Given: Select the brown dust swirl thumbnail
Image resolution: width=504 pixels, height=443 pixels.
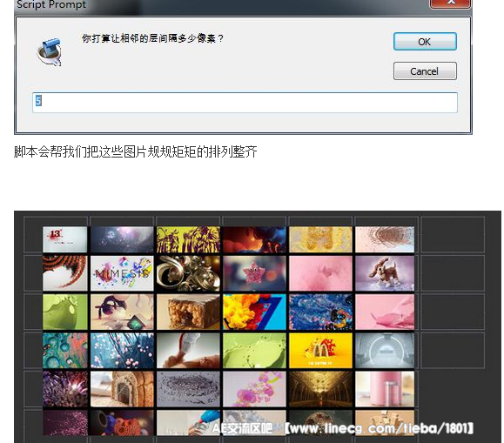Looking at the screenshot, I should click(385, 239).
